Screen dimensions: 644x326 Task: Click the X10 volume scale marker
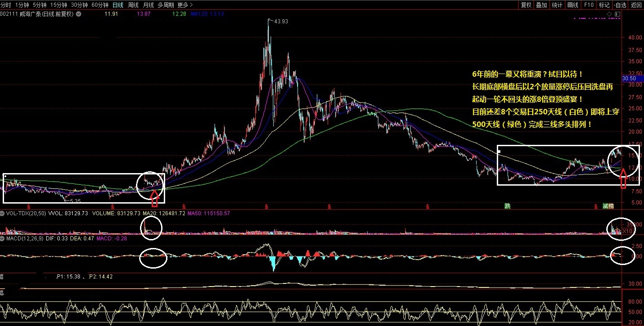[x=628, y=231]
